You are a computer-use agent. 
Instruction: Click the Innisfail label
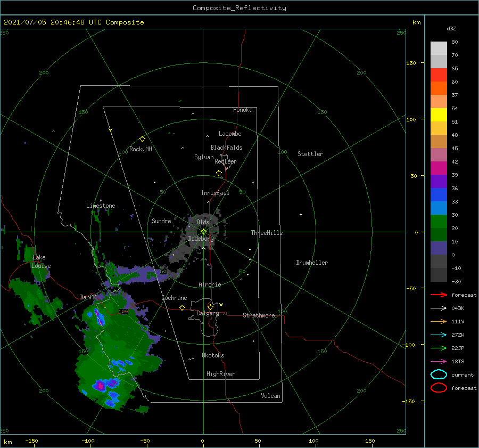tap(215, 193)
